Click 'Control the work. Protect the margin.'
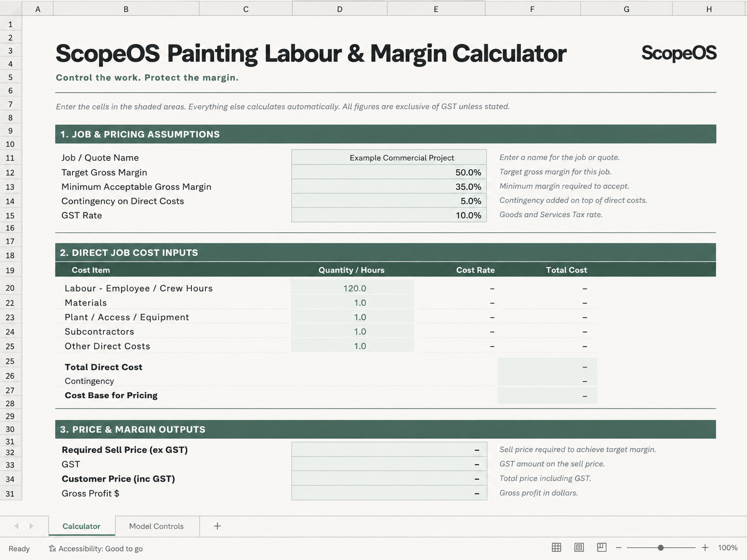The image size is (747, 560). coord(147,77)
